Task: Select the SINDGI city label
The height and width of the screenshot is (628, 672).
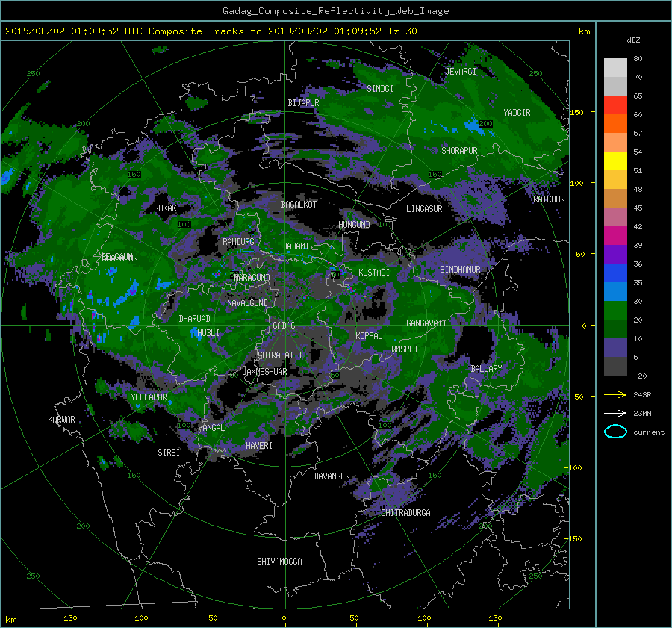Action: [380, 89]
